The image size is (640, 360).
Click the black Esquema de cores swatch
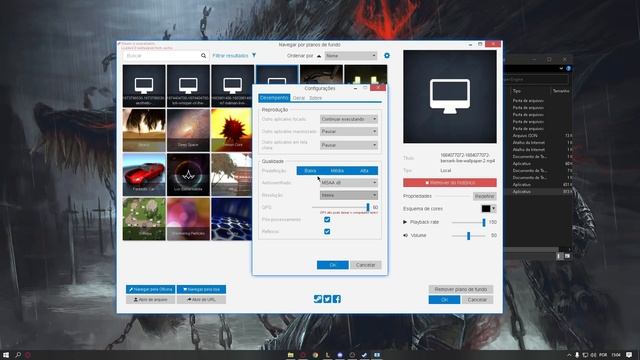tap(486, 209)
